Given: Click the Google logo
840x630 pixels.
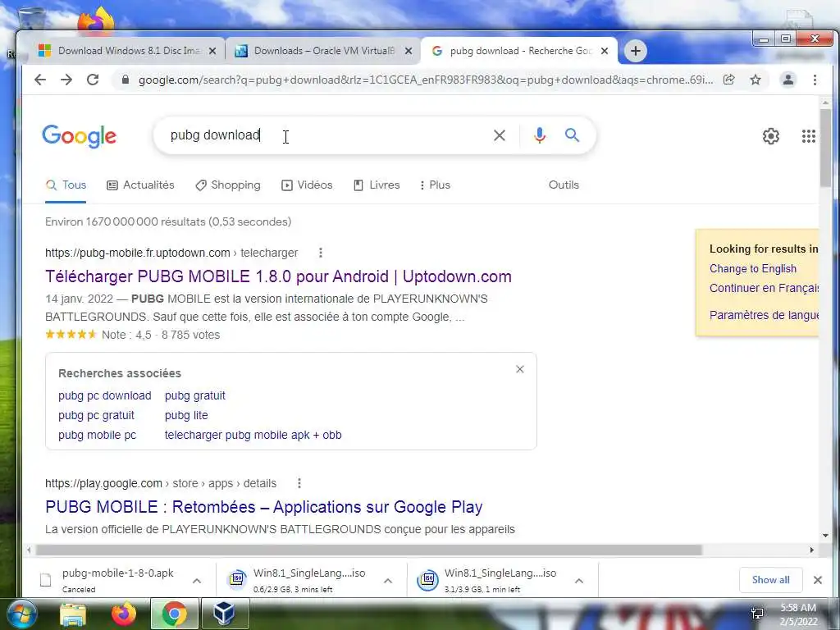Looking at the screenshot, I should (80, 136).
